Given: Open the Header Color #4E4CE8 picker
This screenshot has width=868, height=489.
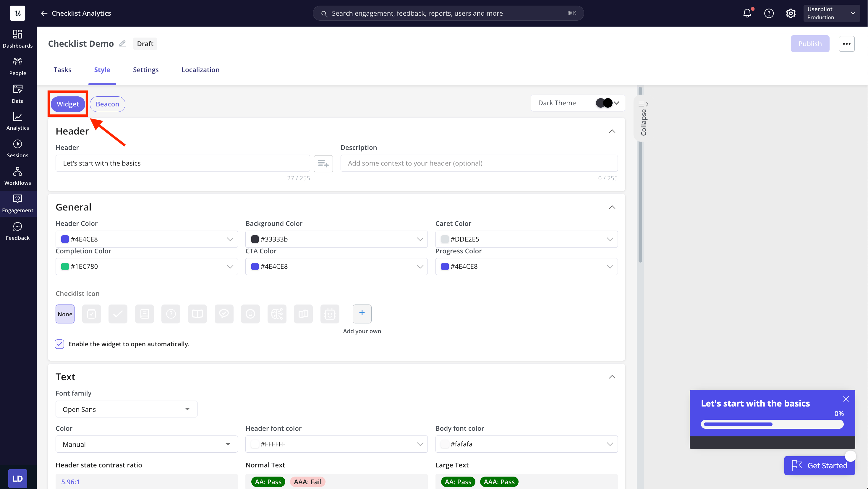Looking at the screenshot, I should [147, 239].
